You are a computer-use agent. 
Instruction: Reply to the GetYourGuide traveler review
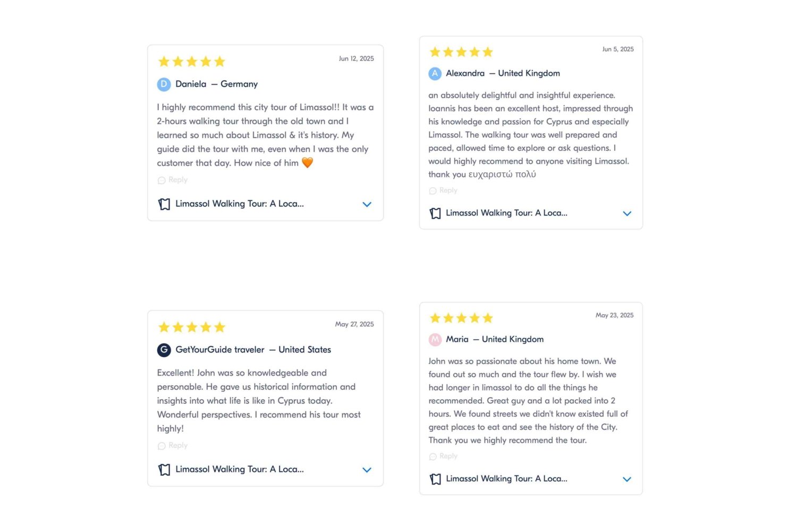pos(173,446)
